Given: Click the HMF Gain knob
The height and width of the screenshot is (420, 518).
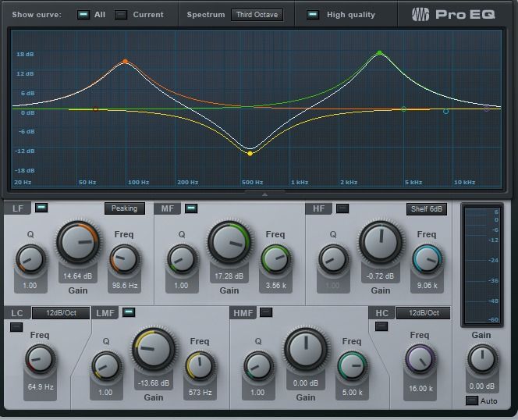Looking at the screenshot, I should (306, 349).
